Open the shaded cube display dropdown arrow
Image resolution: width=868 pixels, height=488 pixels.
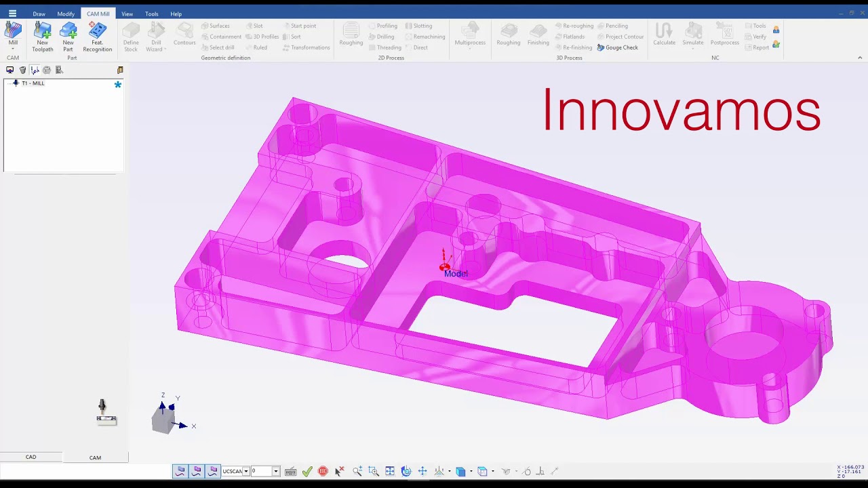[x=471, y=471]
